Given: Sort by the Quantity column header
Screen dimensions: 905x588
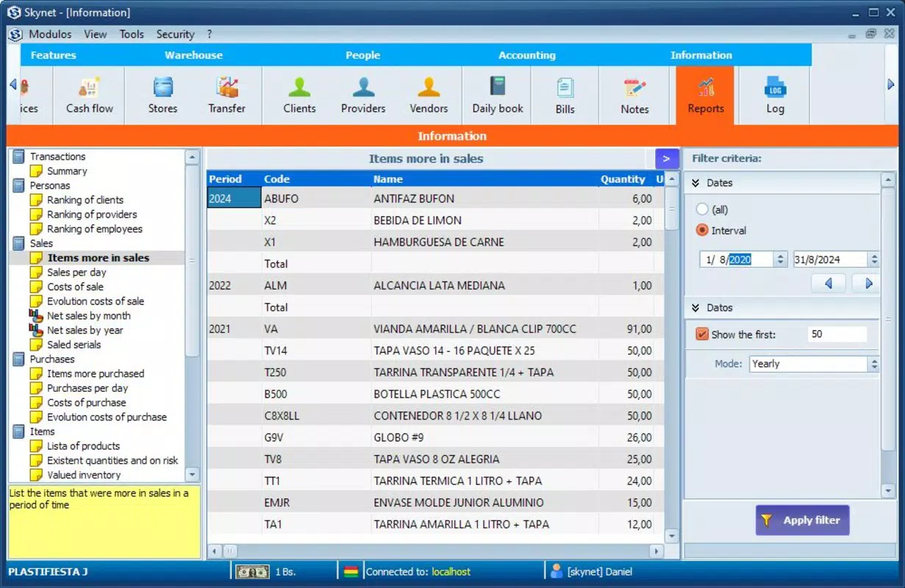Looking at the screenshot, I should [x=623, y=179].
